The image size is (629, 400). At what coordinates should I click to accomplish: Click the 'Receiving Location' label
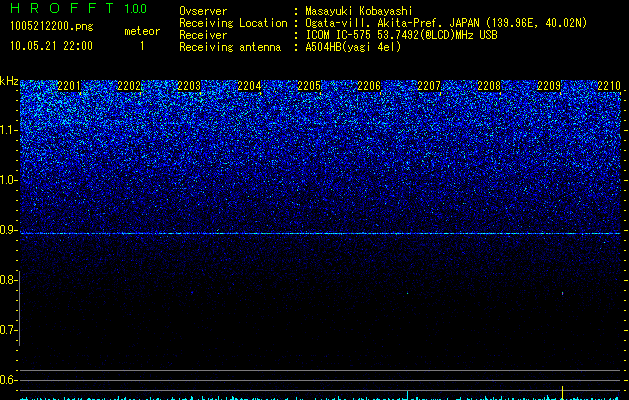(x=233, y=23)
